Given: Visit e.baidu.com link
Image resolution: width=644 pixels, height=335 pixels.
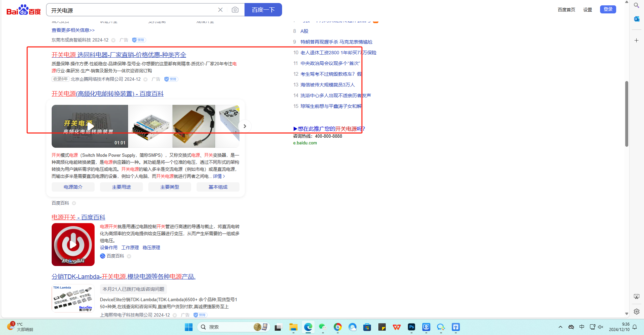Looking at the screenshot, I should pos(305,143).
